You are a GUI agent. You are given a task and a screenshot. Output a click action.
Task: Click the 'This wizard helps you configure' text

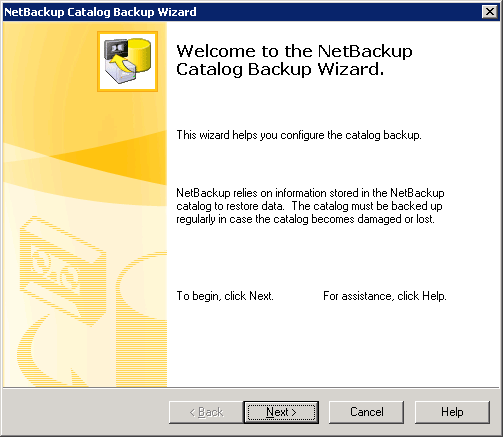(x=299, y=135)
